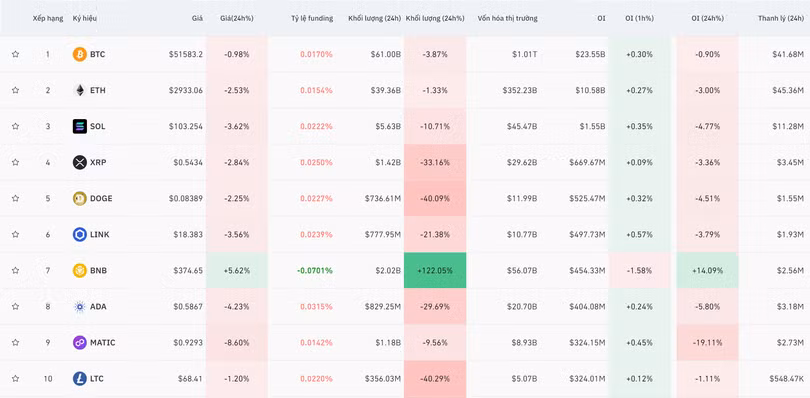Click the ADA Cardano coin logo
This screenshot has width=810, height=398.
[80, 307]
